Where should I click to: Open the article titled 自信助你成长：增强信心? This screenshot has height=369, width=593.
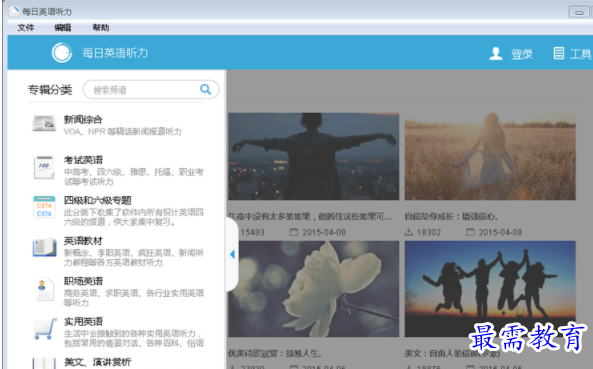tap(452, 217)
